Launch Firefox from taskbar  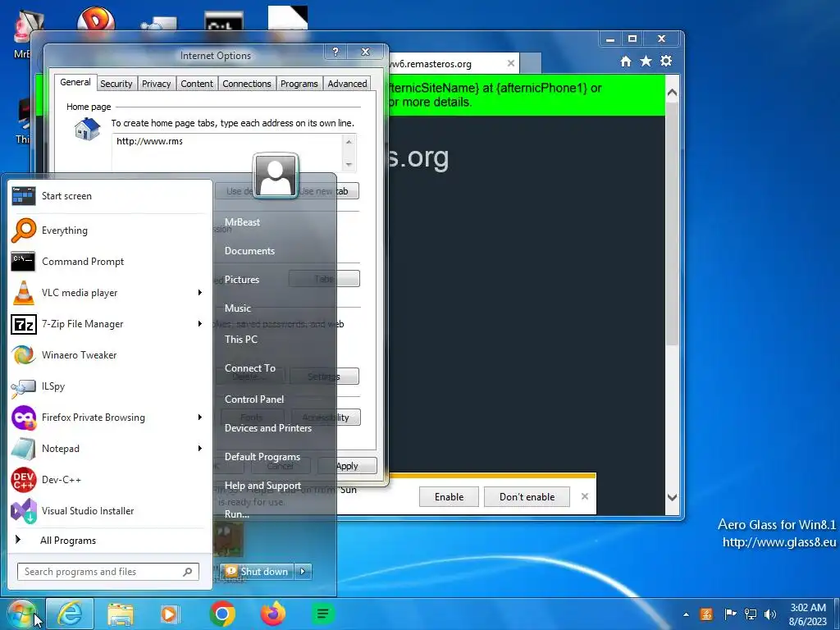[273, 614]
